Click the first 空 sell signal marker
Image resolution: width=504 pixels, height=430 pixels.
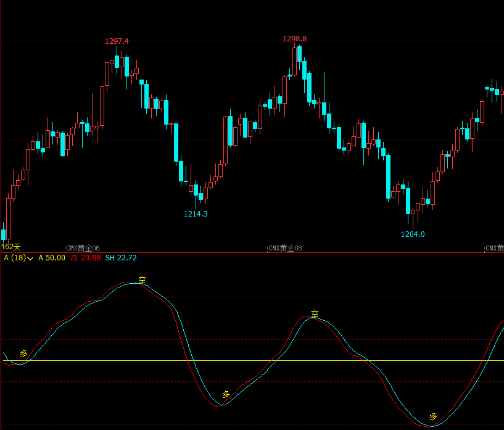pos(142,279)
